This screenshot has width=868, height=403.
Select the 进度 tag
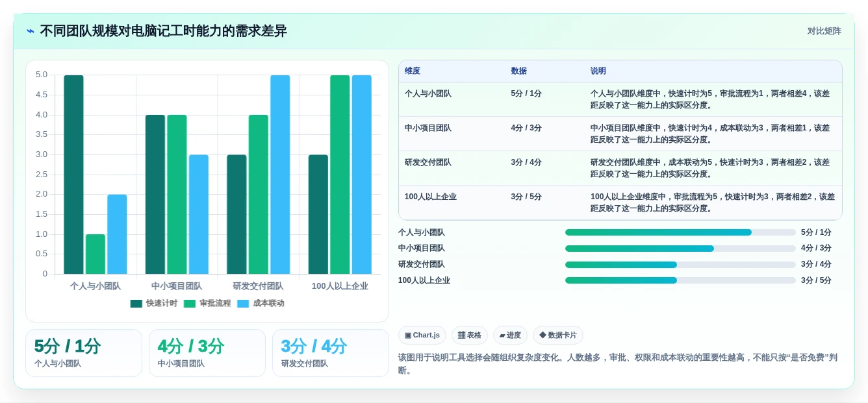[510, 336]
